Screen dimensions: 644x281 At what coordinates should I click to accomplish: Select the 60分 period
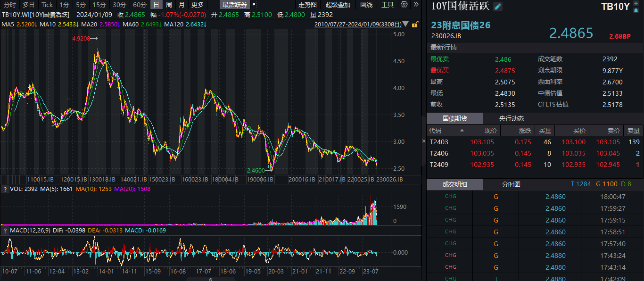pyautogui.click(x=140, y=5)
